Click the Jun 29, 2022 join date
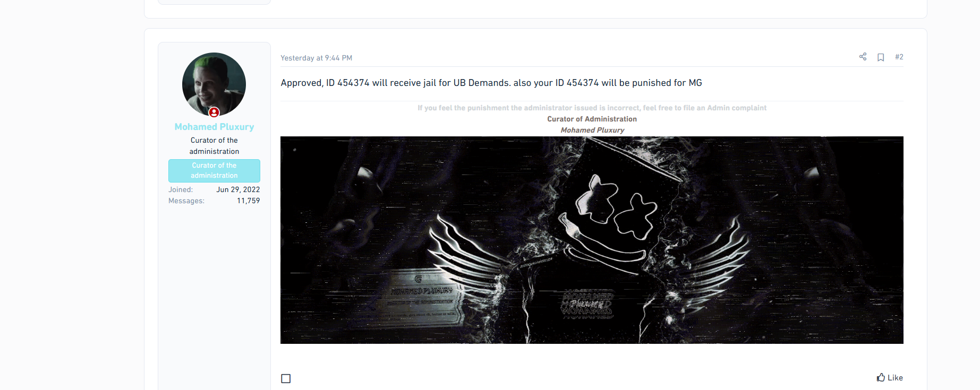This screenshot has width=980, height=390. point(238,189)
